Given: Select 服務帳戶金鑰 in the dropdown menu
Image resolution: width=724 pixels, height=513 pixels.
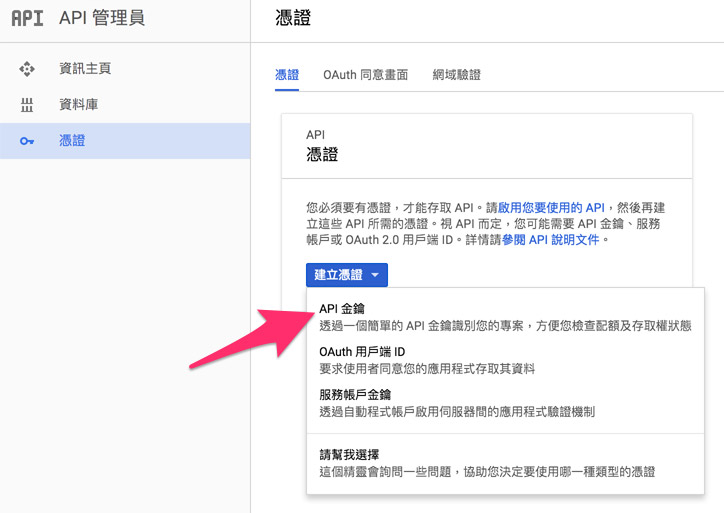Looking at the screenshot, I should [355, 395].
